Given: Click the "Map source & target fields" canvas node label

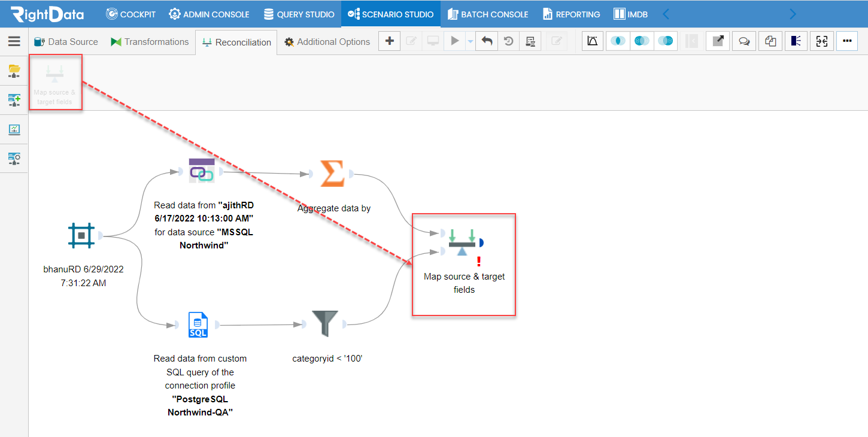Looking at the screenshot, I should tap(465, 283).
